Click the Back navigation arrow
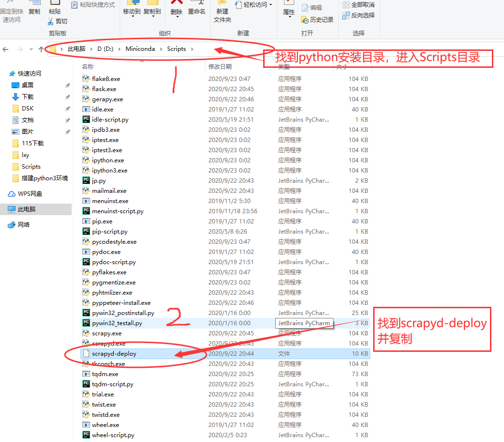Image resolution: width=504 pixels, height=442 pixels. click(5, 48)
